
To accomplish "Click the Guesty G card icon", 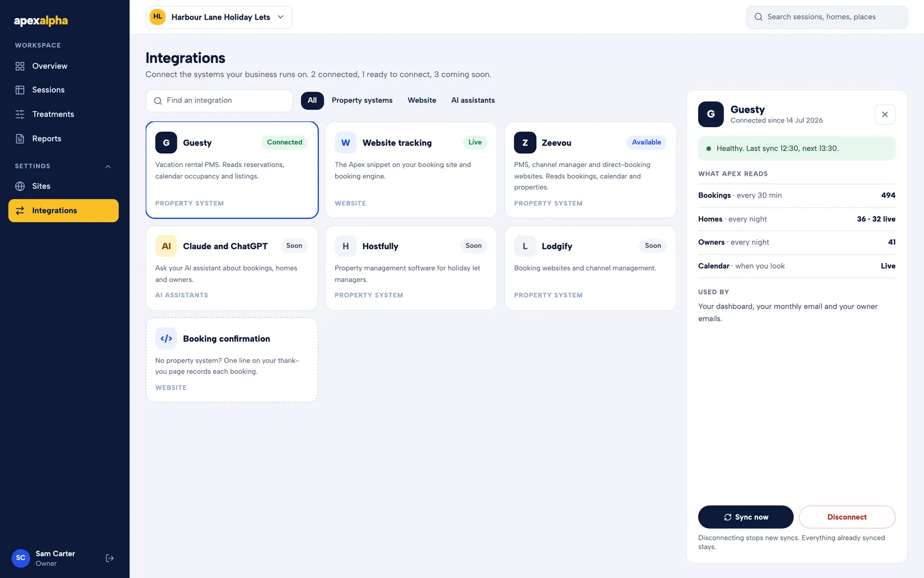I will (x=166, y=143).
